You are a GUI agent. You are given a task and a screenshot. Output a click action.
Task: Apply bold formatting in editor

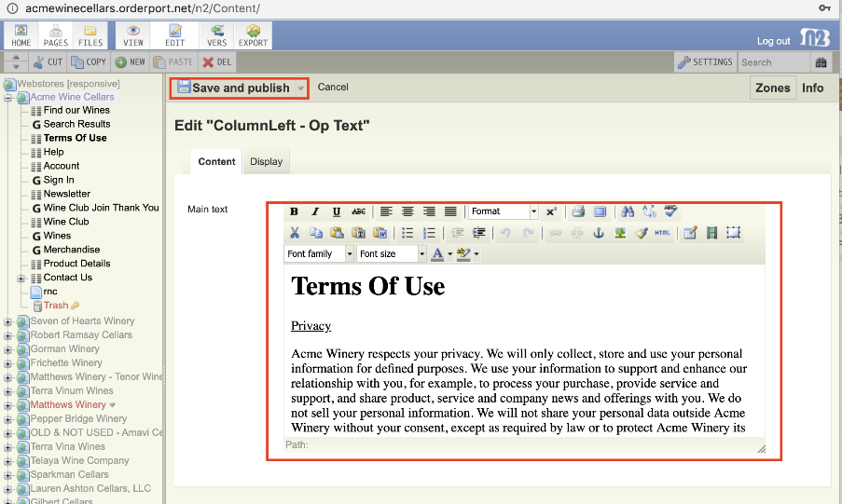coord(294,211)
